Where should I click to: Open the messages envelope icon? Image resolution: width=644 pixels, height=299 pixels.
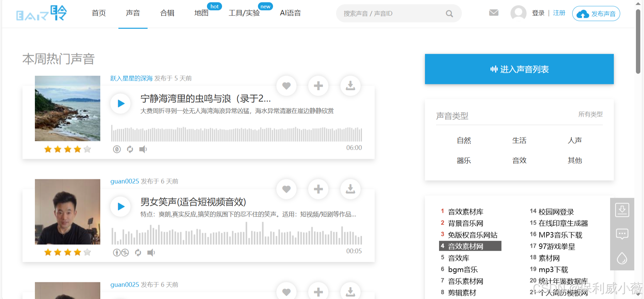tap(494, 13)
